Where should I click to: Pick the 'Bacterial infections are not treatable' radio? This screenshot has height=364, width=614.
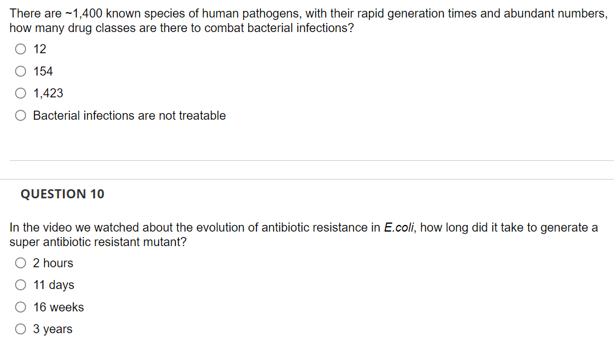pos(21,115)
